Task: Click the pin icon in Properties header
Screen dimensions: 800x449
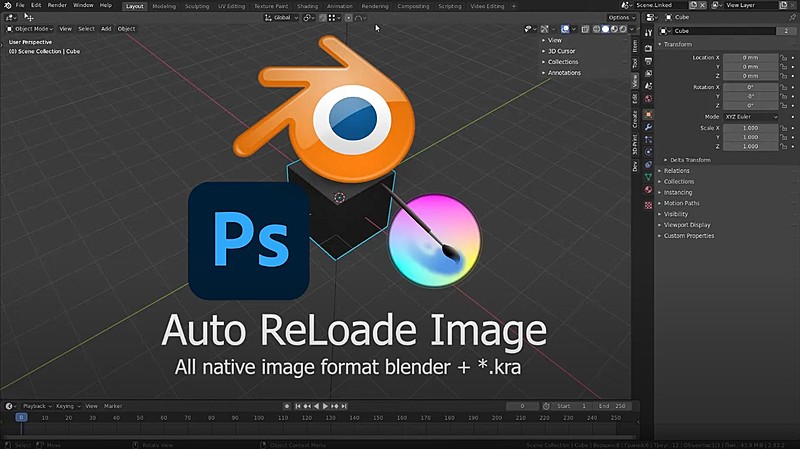Action: coord(792,17)
